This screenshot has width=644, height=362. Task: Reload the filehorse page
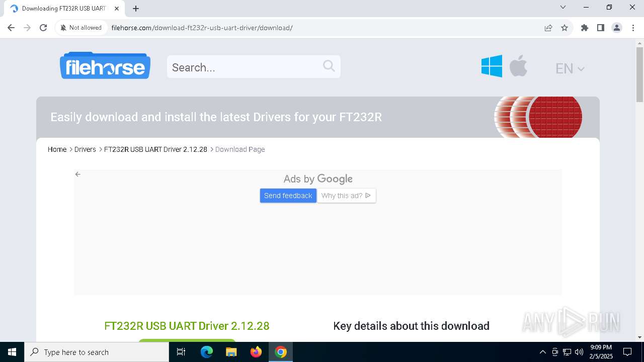tap(43, 28)
